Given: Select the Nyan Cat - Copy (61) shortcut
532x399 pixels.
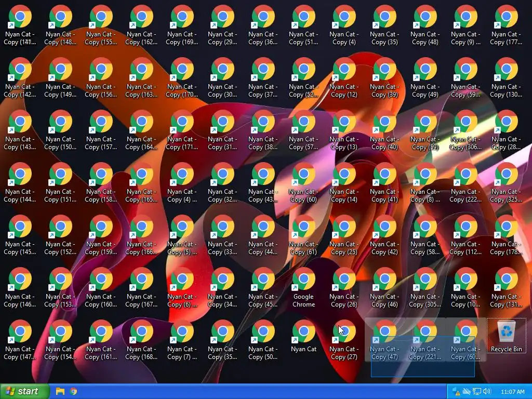Looking at the screenshot, I should click(x=303, y=235).
